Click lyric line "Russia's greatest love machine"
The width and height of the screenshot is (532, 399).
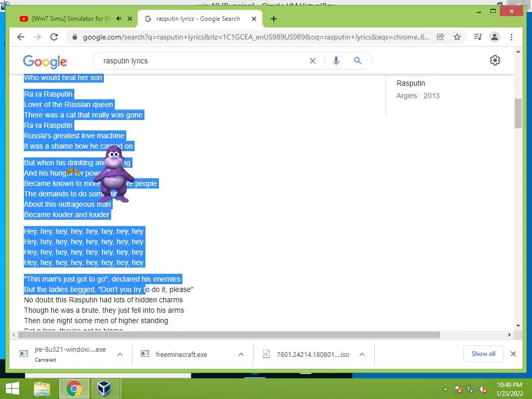coord(74,136)
